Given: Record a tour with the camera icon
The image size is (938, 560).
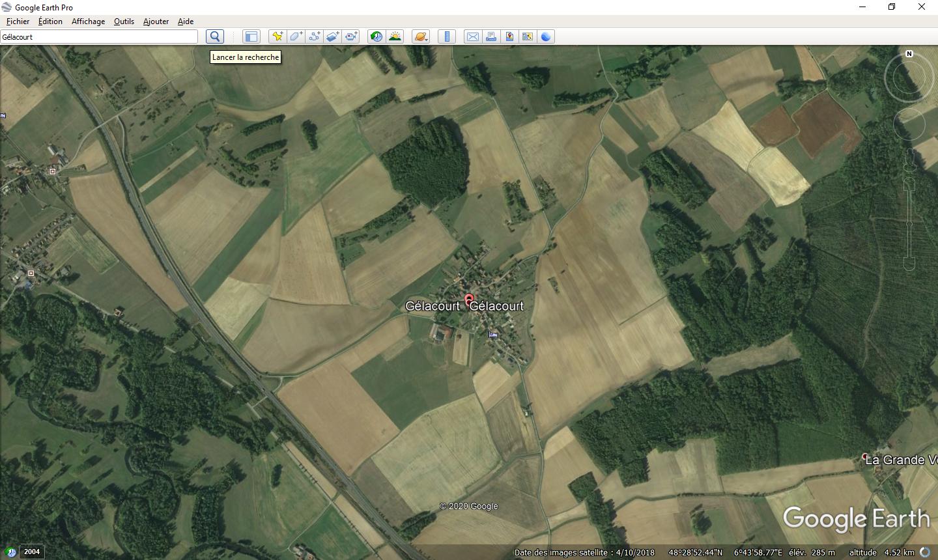Looking at the screenshot, I should 350,36.
